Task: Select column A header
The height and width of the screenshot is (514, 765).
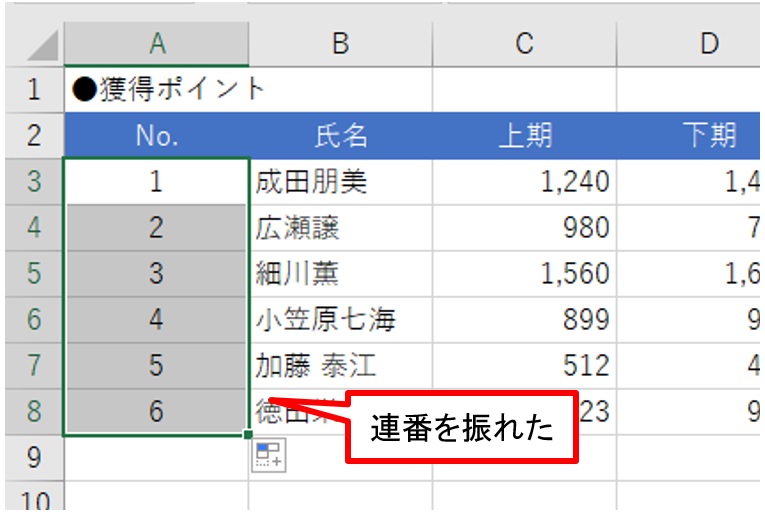Action: (156, 43)
